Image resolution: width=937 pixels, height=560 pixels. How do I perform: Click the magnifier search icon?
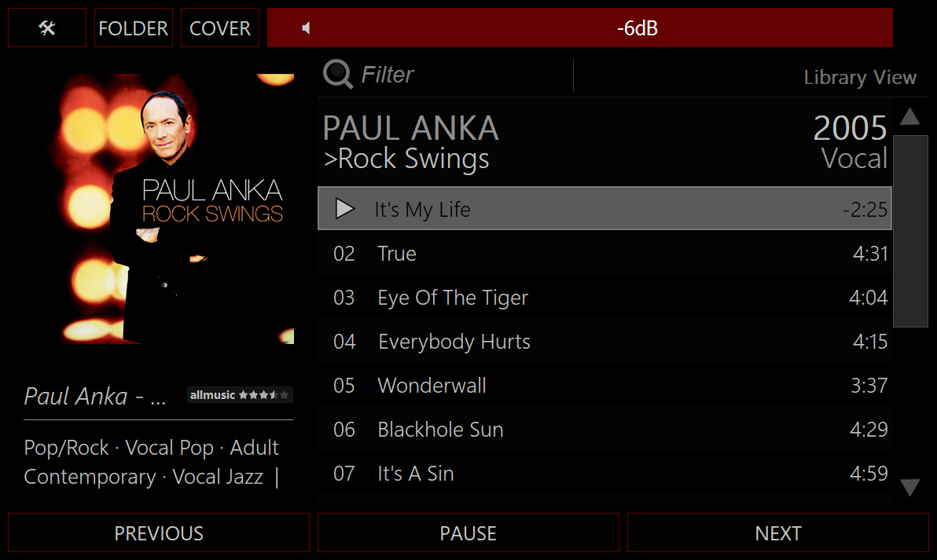click(x=338, y=75)
